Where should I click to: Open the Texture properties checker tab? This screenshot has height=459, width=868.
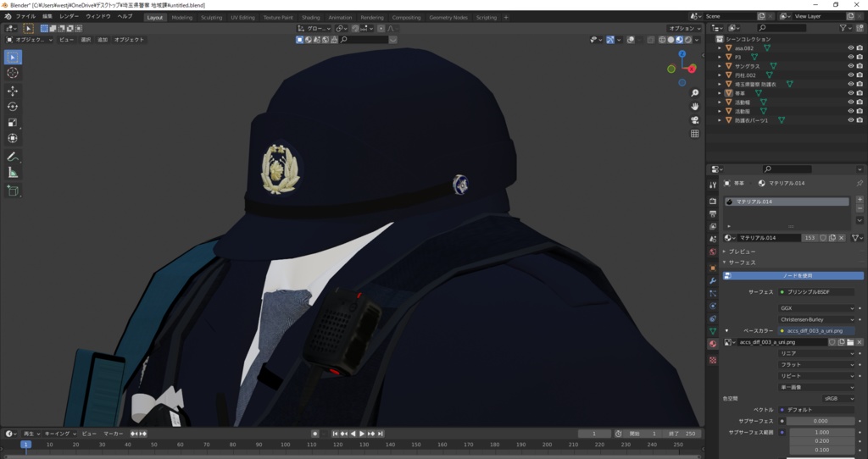[713, 360]
